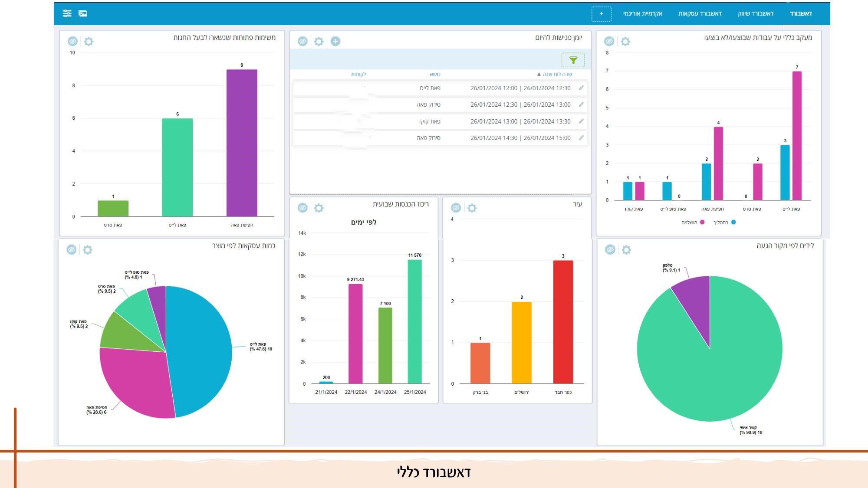868x488 pixels.
Task: Edit the 14:30 סירוק פאה meeting pencil
Action: pyautogui.click(x=581, y=138)
